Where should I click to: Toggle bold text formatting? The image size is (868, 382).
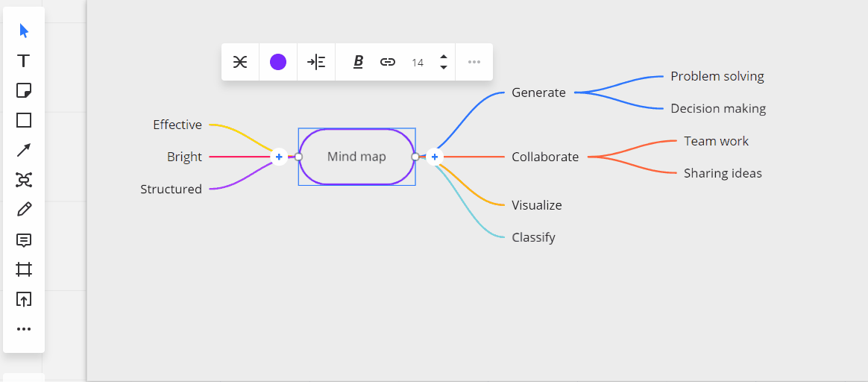pos(358,62)
